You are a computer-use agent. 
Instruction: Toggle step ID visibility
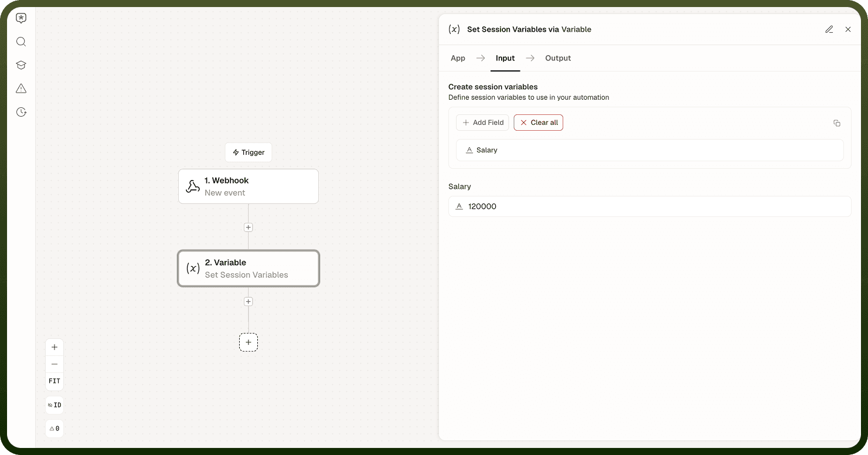[x=55, y=405]
